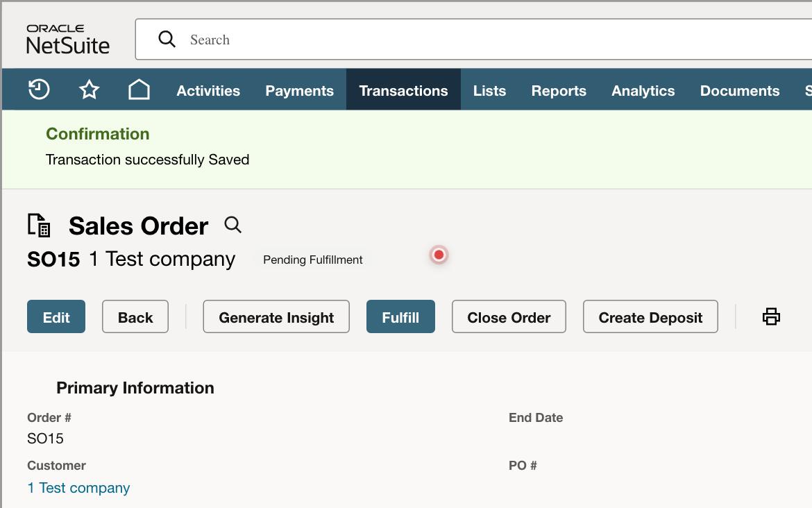
Task: Click the Confirmation heading
Action: (97, 134)
